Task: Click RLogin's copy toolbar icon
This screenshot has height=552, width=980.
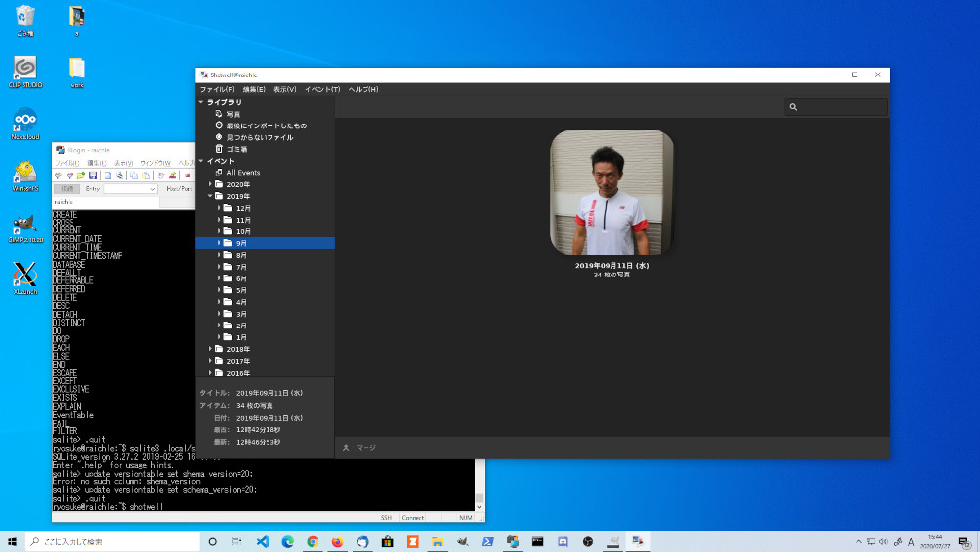Action: tap(133, 176)
